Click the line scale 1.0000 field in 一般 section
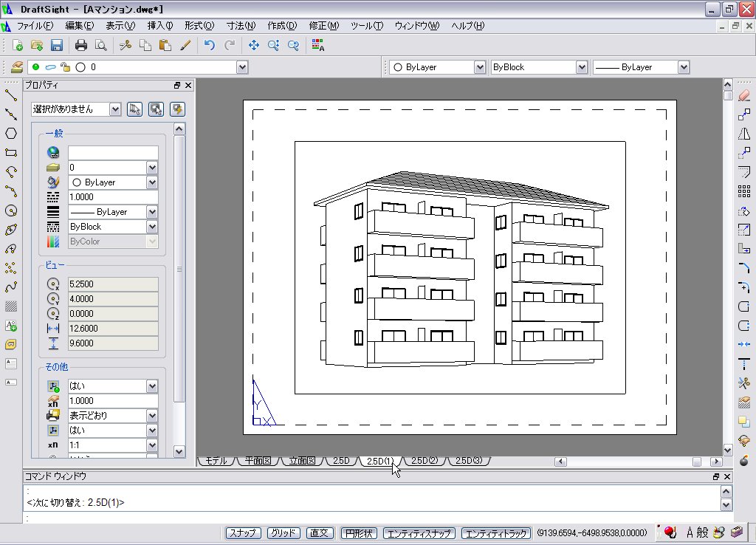The height and width of the screenshot is (545, 756). pyautogui.click(x=113, y=197)
